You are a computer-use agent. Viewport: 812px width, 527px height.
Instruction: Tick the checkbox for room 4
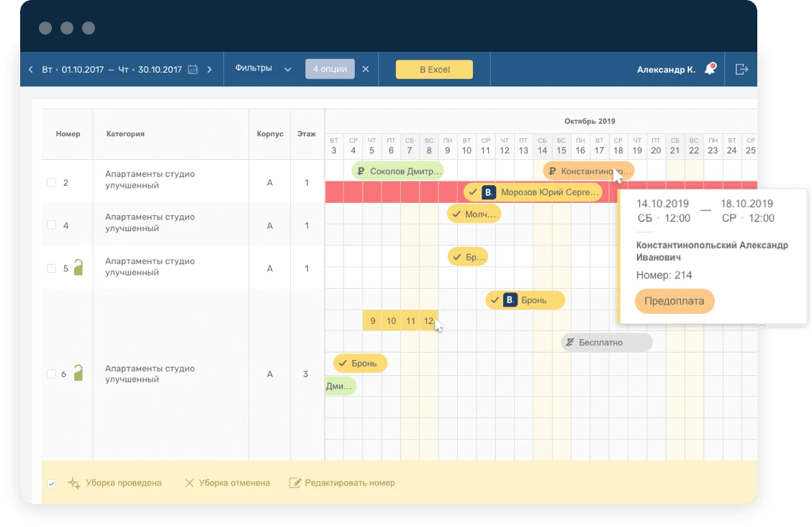tap(51, 225)
